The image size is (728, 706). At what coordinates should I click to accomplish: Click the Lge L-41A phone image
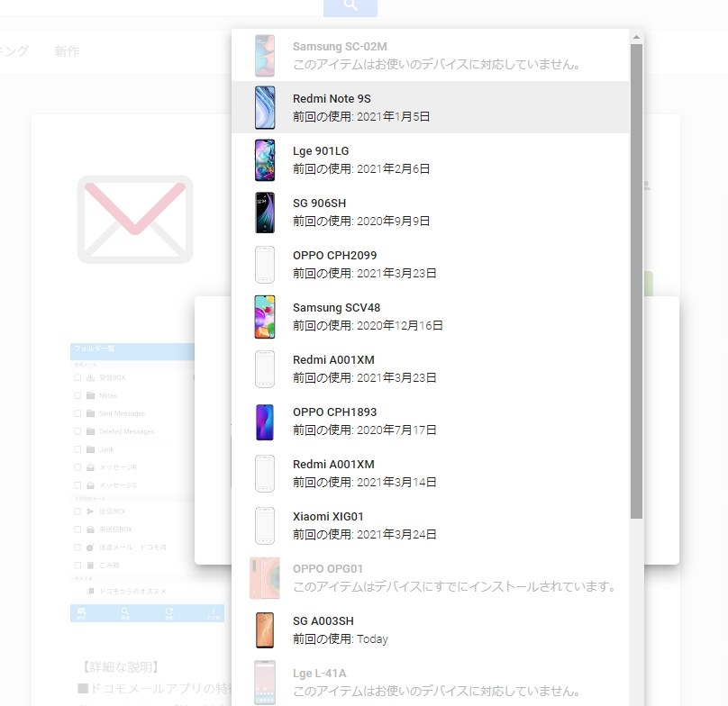coord(265,683)
